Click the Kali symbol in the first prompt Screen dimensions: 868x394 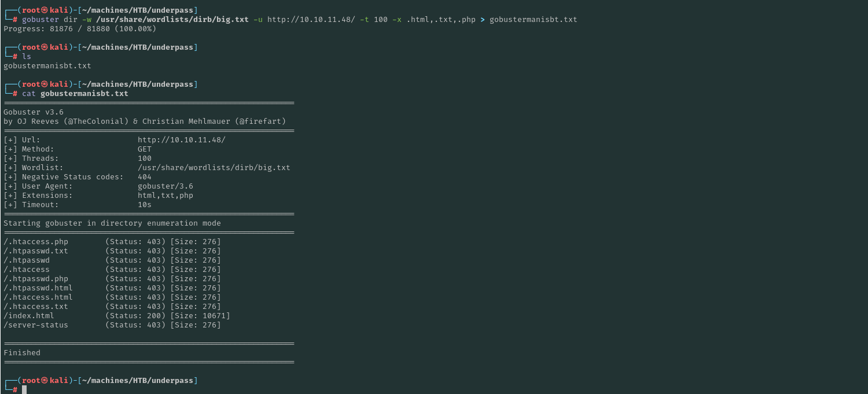(x=45, y=10)
